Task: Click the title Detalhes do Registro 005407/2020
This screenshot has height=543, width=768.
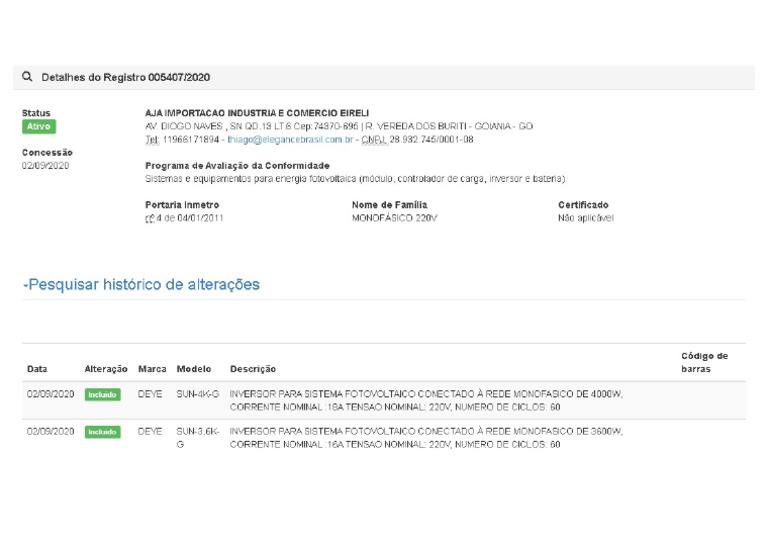Action: [125, 77]
